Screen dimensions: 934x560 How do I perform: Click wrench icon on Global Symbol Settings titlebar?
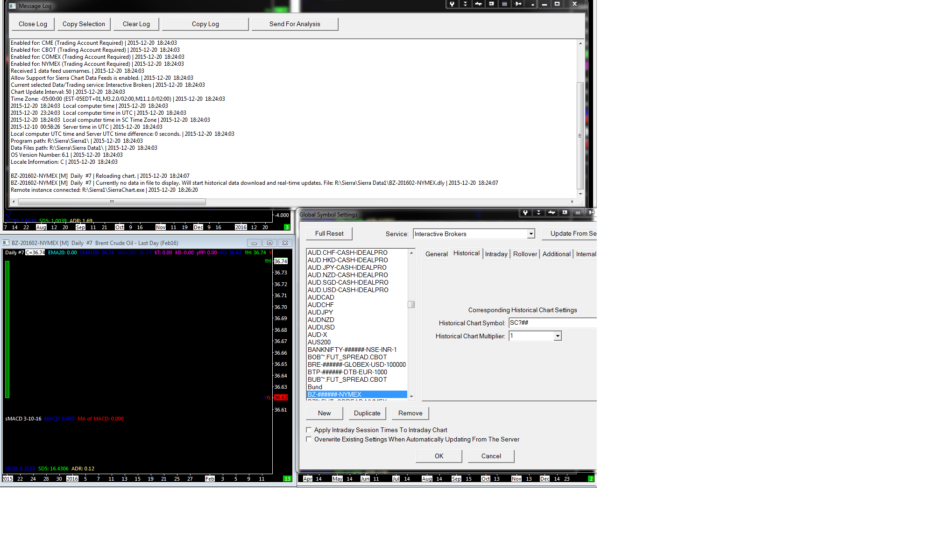[525, 212]
